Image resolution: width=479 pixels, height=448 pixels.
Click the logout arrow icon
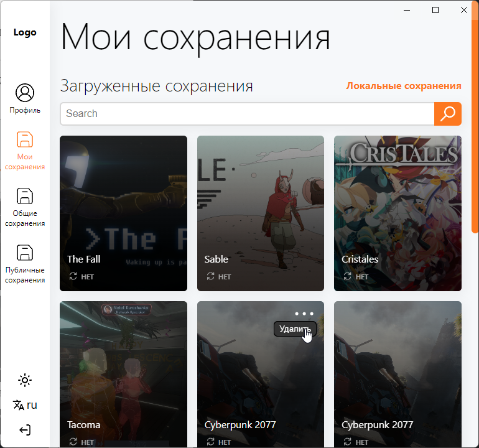click(x=25, y=430)
